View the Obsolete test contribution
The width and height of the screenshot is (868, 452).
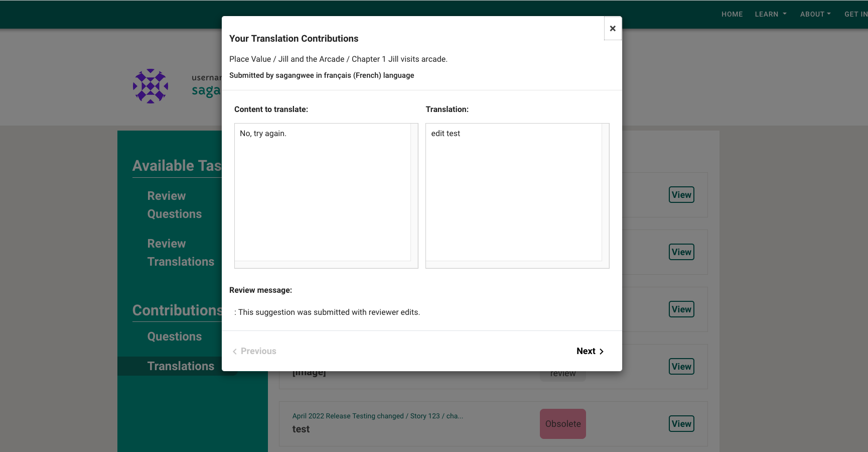(x=681, y=423)
